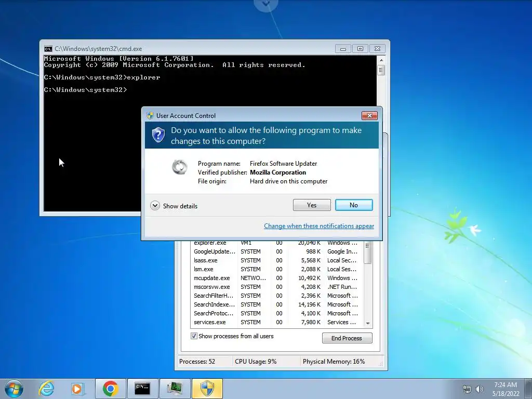Click Yes to allow Firefox Software Updater

[x=312, y=205]
